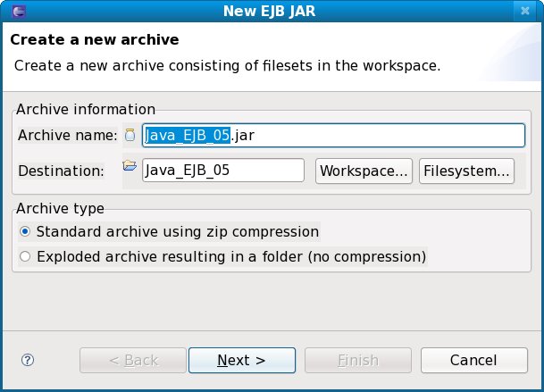Viewport: 544px width, 392px height.
Task: Open help with the question mark icon
Action: pos(27,360)
